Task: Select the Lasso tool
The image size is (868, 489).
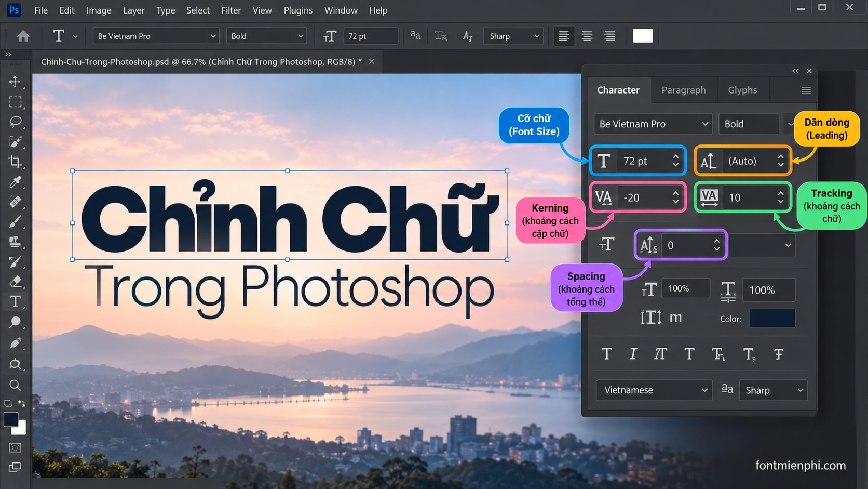Action: [x=15, y=122]
